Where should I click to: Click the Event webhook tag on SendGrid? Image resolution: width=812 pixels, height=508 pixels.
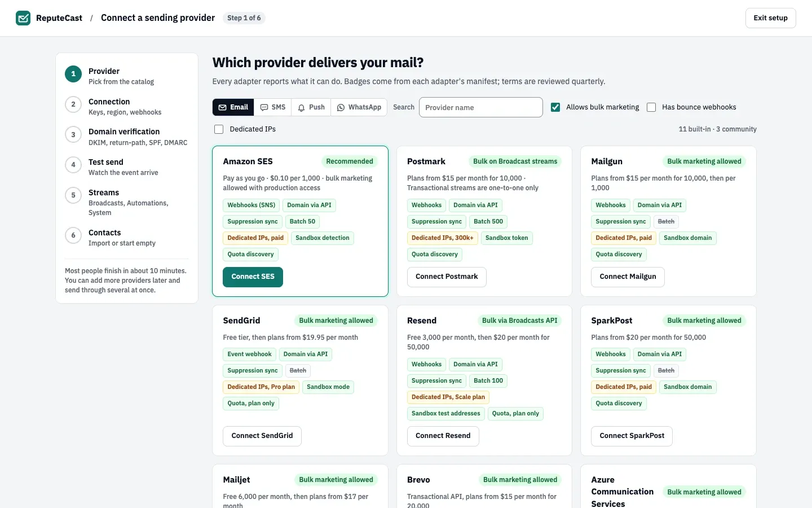[x=249, y=354]
